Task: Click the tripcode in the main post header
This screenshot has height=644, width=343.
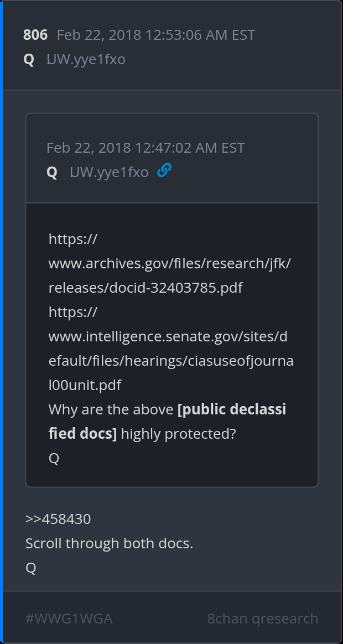Action: (86, 60)
